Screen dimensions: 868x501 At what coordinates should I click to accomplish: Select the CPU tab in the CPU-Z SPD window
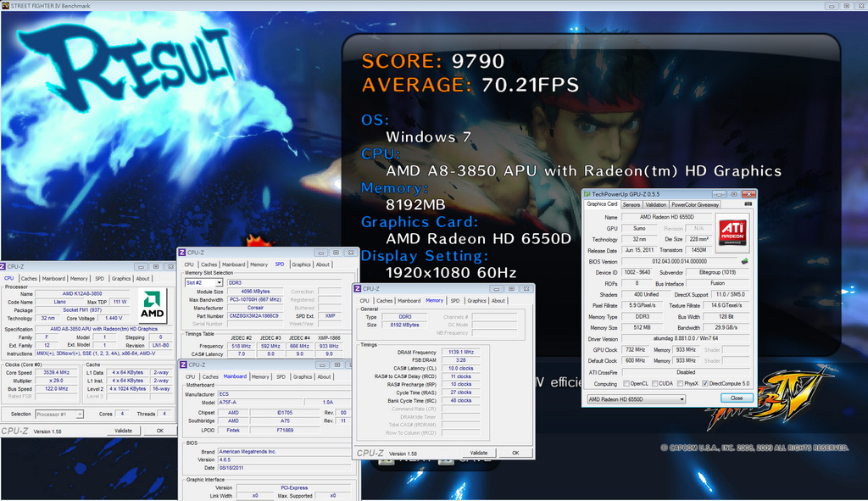[x=189, y=264]
